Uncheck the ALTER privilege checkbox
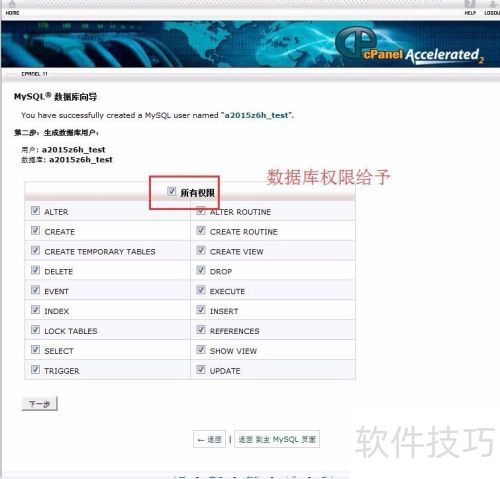500x479 pixels. (x=35, y=210)
